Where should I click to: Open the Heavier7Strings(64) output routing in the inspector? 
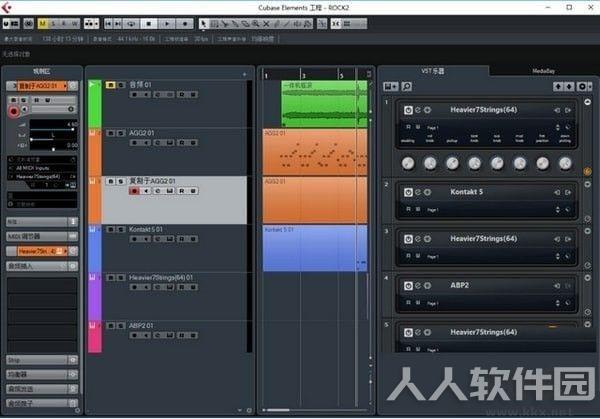click(42, 177)
